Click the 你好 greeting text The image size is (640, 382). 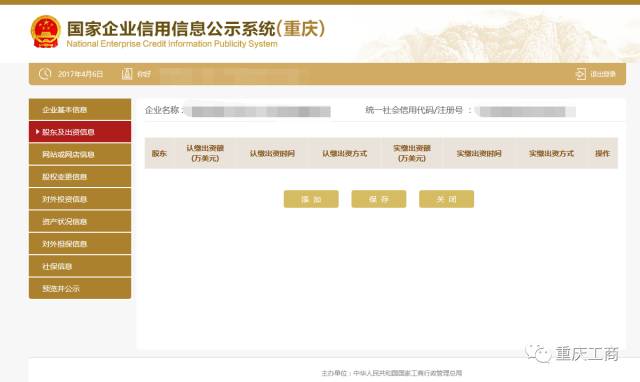pyautogui.click(x=144, y=74)
